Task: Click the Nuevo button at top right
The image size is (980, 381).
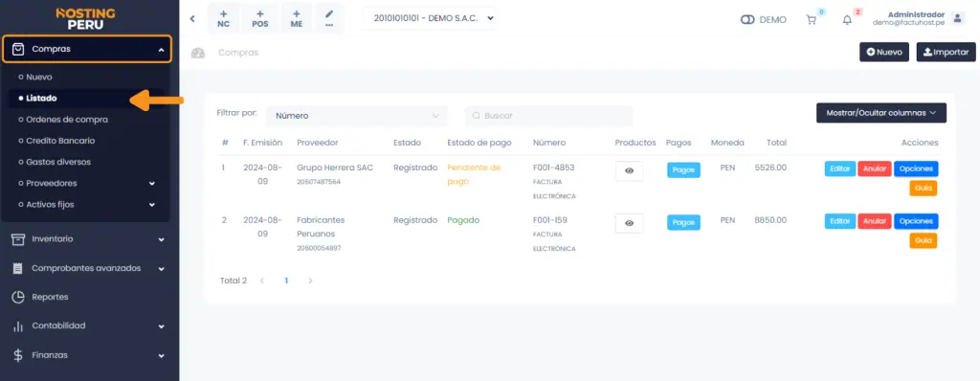Action: (x=883, y=52)
